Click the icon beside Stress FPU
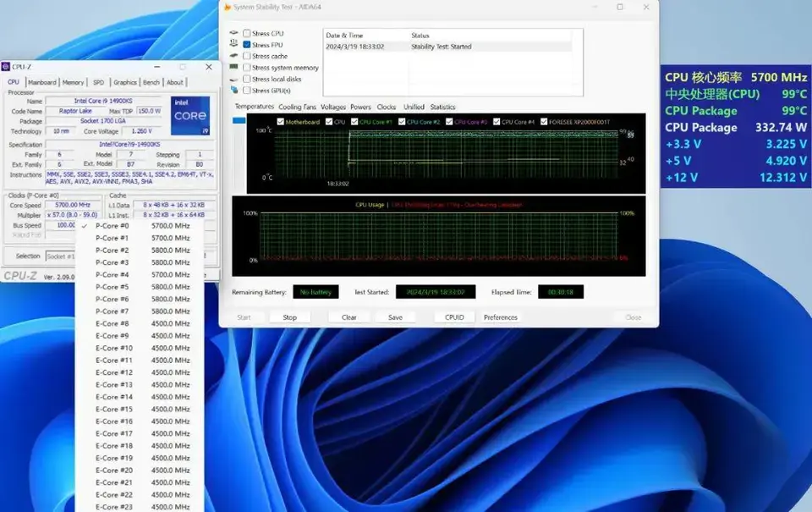The width and height of the screenshot is (812, 512). tap(234, 44)
